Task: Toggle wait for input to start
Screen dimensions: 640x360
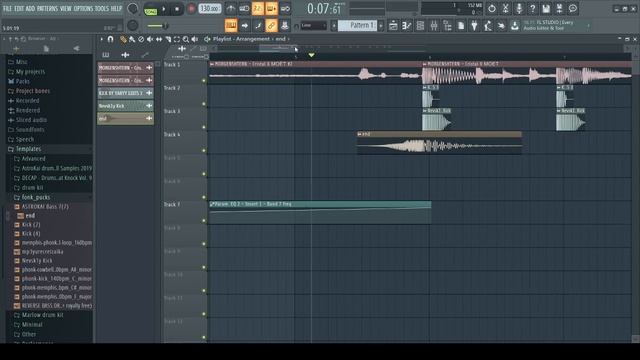Action: click(244, 9)
